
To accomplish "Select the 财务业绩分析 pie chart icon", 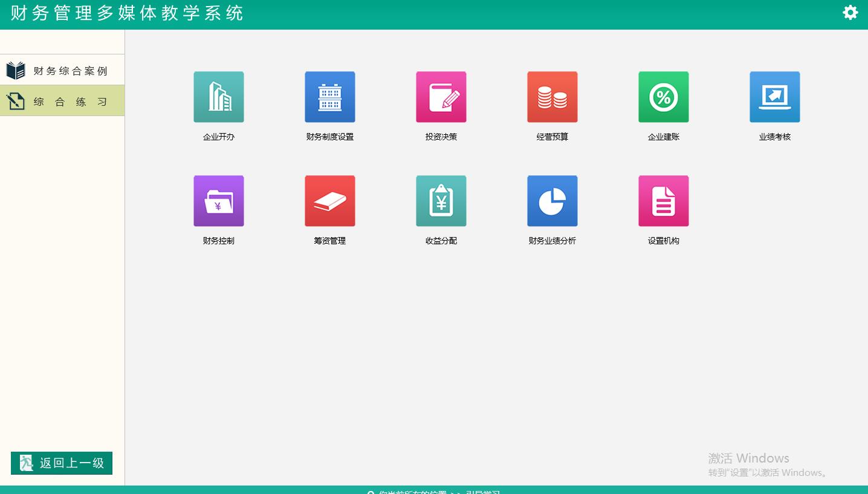I will (x=552, y=201).
